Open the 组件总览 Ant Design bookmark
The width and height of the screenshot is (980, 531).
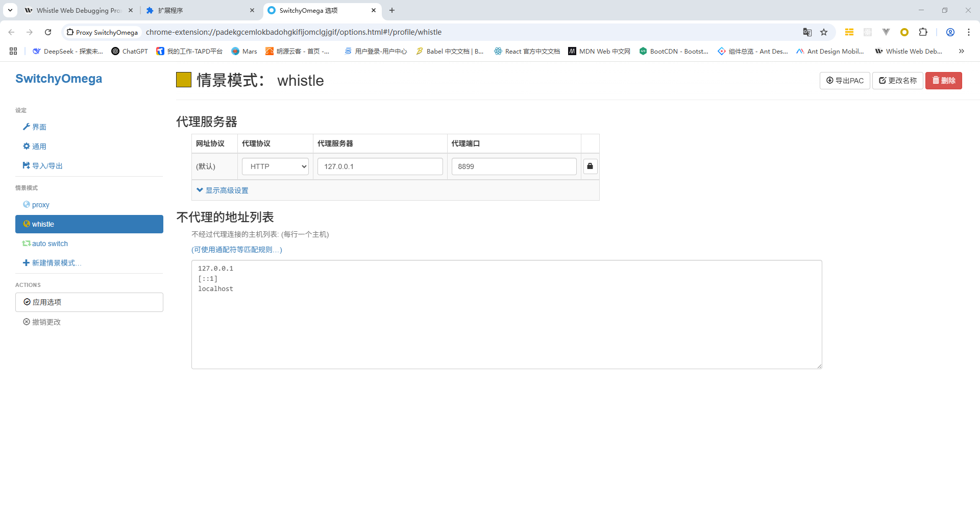pos(752,51)
